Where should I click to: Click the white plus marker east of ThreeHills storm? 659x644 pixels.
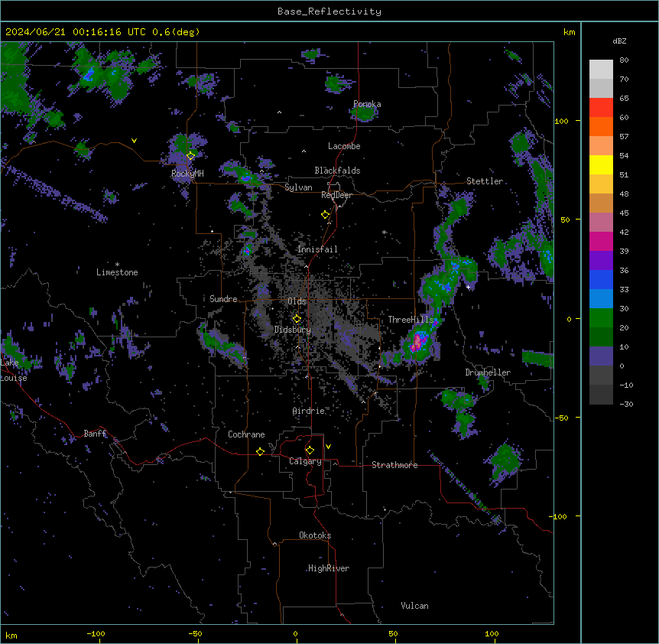coord(468,287)
